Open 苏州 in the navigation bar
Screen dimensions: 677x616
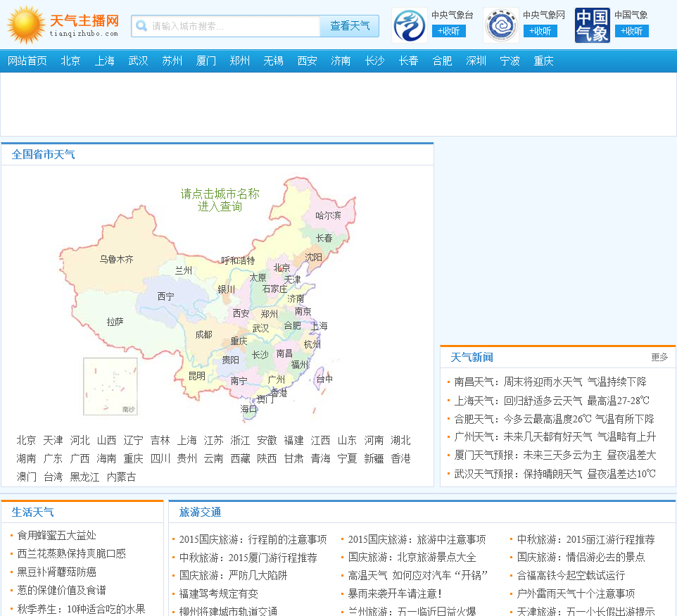coord(172,61)
